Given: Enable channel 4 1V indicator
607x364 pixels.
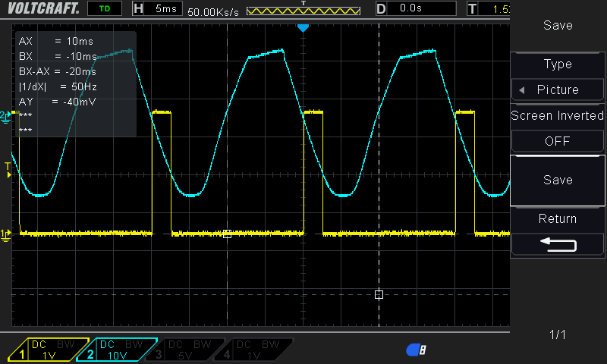Looking at the screenshot, I should coord(259,349).
